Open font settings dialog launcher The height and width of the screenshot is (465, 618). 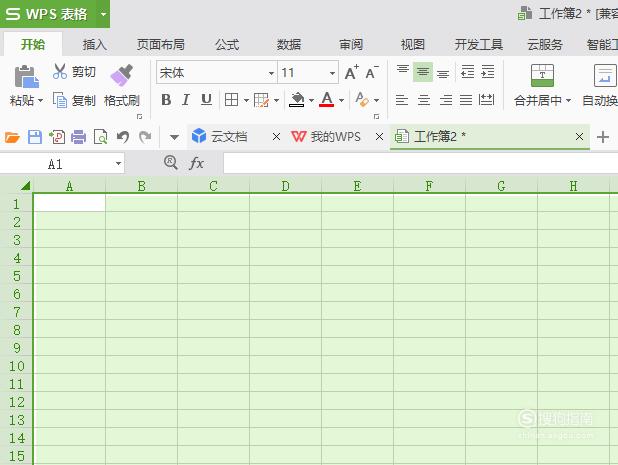(x=376, y=116)
